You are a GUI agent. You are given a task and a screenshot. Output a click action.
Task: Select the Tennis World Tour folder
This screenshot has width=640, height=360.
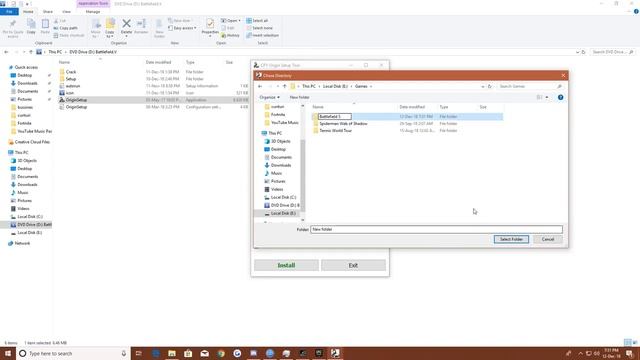click(336, 131)
